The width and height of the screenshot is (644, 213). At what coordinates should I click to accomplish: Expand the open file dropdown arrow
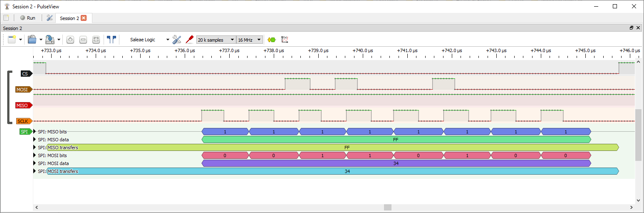click(x=41, y=40)
